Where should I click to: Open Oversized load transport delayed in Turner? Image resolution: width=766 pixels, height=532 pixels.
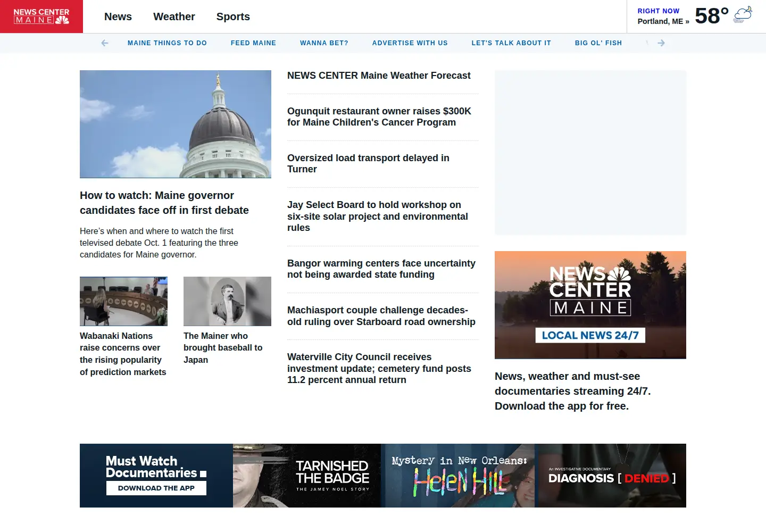coord(368,163)
